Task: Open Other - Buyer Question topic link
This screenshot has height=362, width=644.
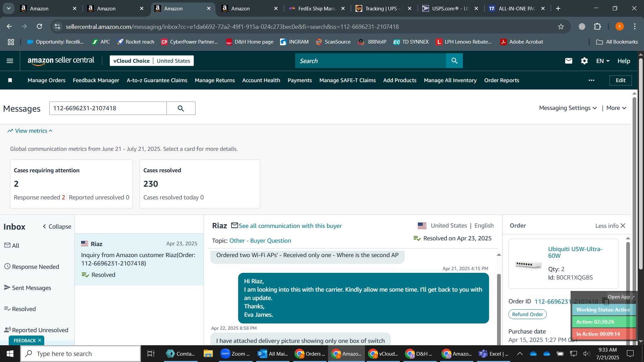Action: click(260, 241)
